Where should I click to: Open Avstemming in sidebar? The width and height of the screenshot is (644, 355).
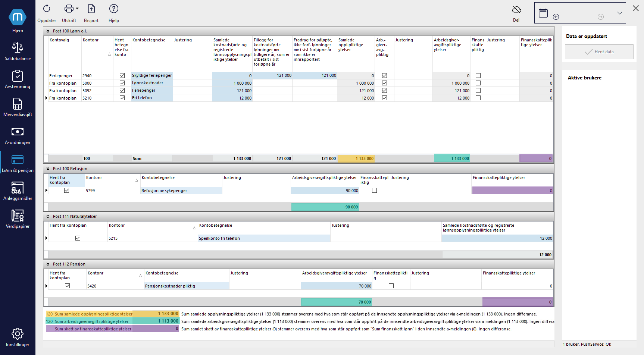[18, 79]
